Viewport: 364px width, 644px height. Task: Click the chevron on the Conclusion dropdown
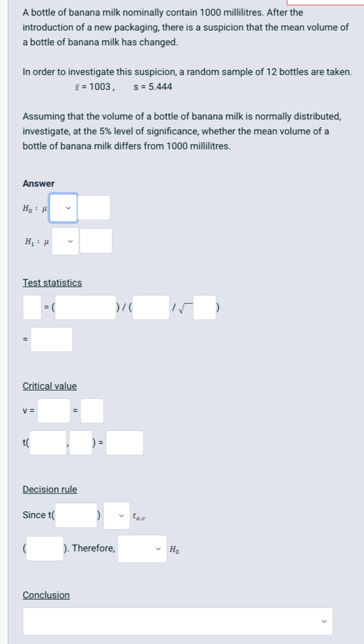pyautogui.click(x=323, y=621)
